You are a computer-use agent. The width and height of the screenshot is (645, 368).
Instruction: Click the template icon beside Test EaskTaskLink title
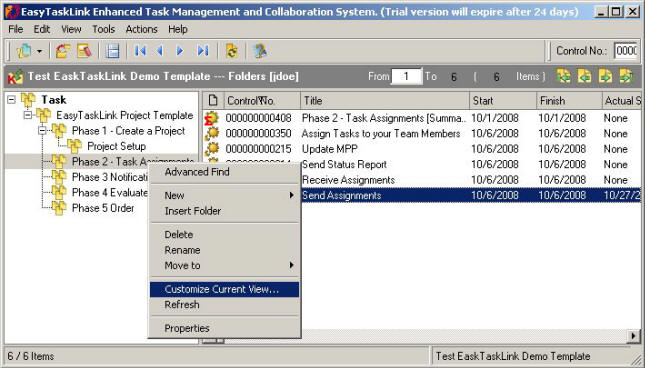15,76
